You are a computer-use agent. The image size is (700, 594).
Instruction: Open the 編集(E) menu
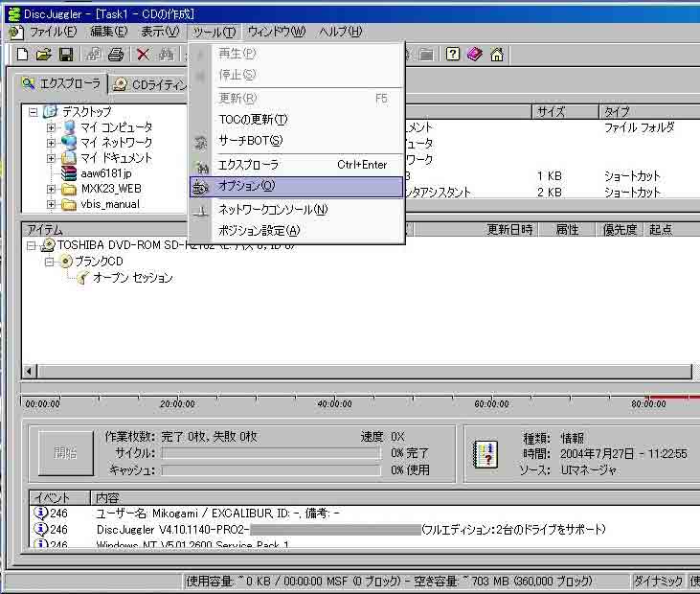(x=109, y=32)
